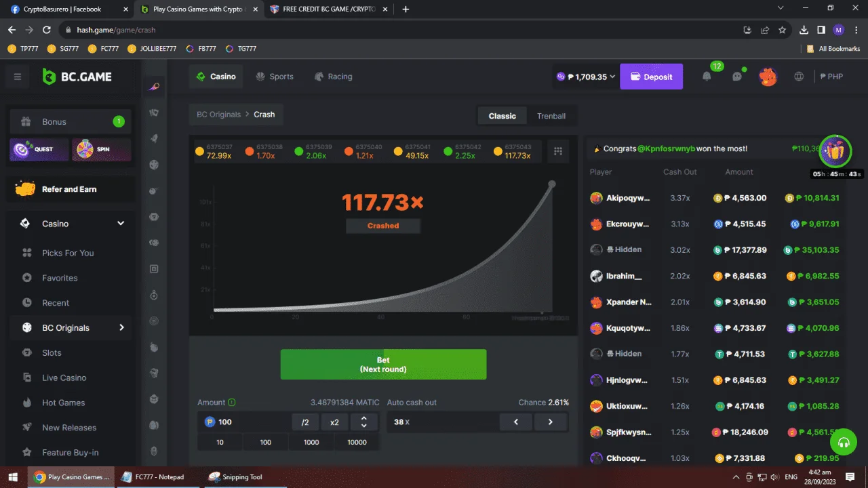Expand BC Originals submenu
This screenshot has height=488, width=868.
[x=121, y=328]
